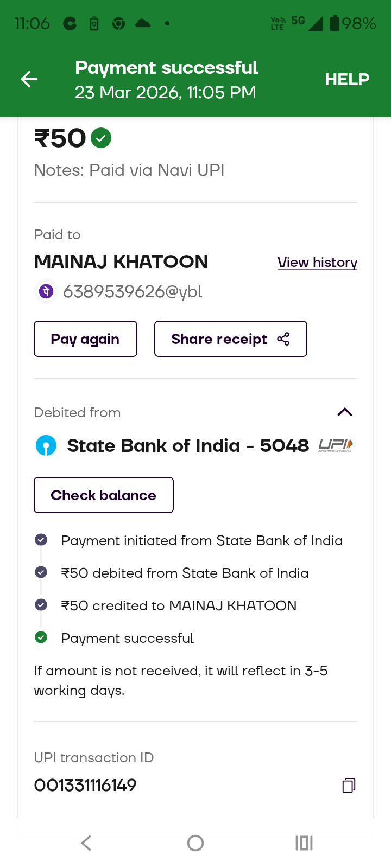Image resolution: width=391 pixels, height=868 pixels.
Task: Tap checkmark next to ₹50 debited step
Action: (41, 572)
